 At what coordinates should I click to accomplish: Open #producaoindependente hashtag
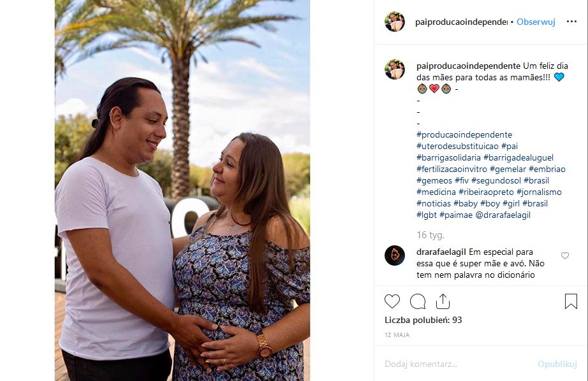tap(464, 134)
